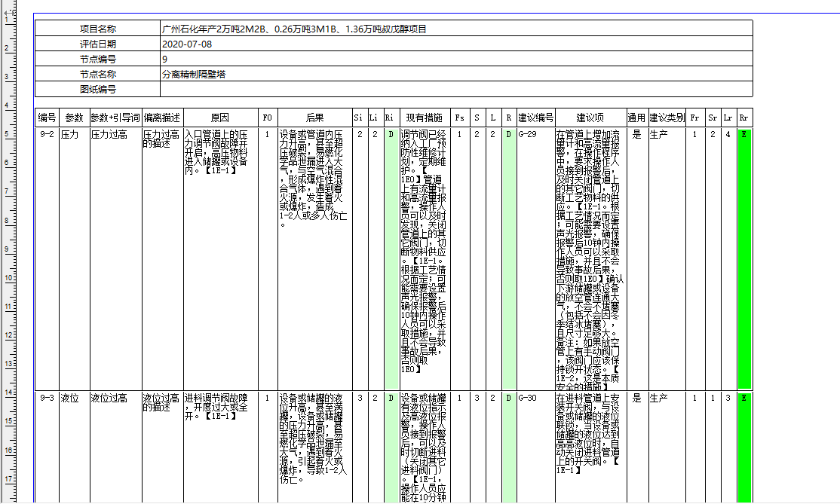Click the Sr column header
The height and width of the screenshot is (504, 840).
713,118
